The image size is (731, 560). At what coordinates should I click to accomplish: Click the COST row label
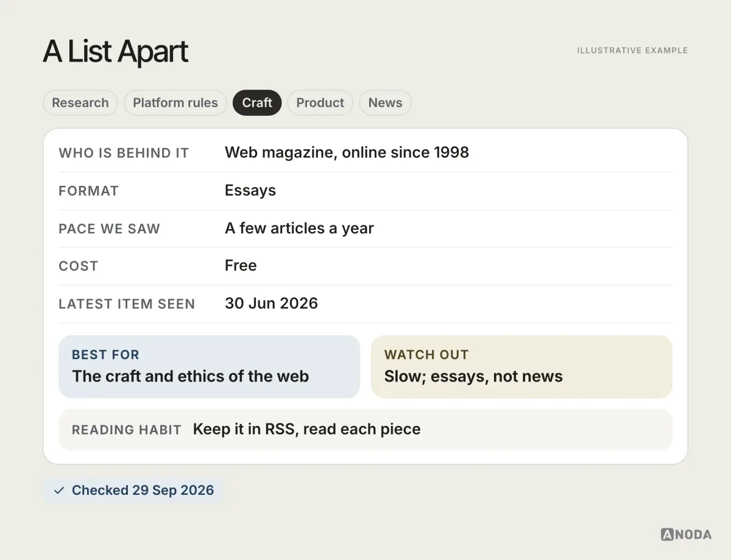coord(78,266)
